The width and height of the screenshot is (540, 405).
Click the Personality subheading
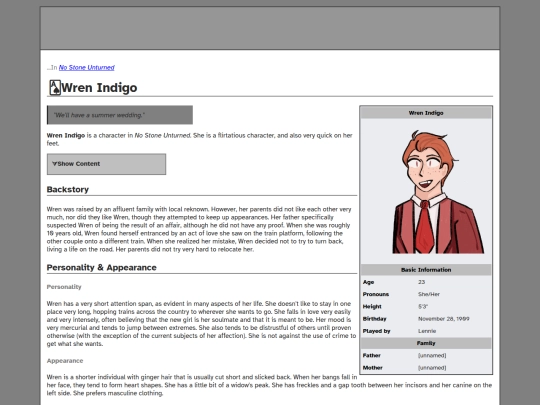[x=64, y=287]
